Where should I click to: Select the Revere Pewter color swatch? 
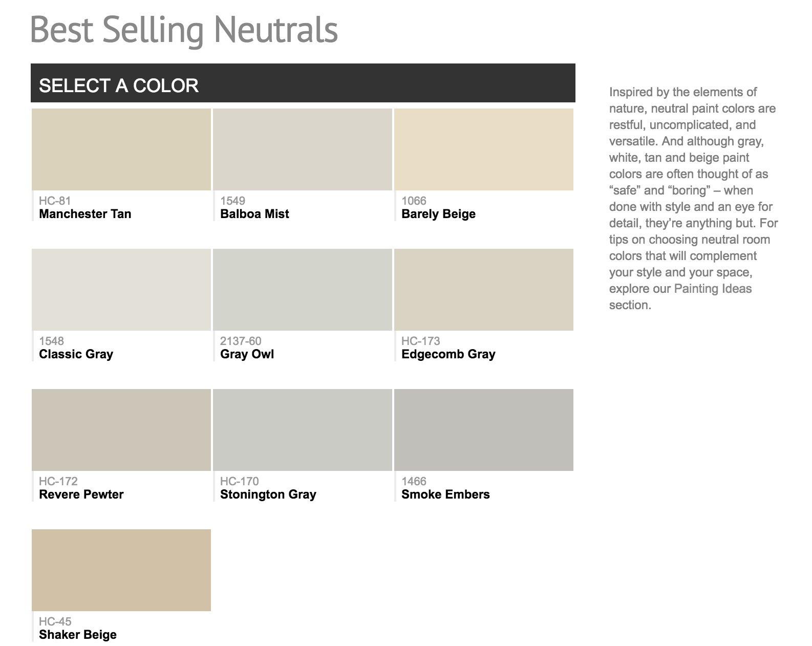(121, 430)
